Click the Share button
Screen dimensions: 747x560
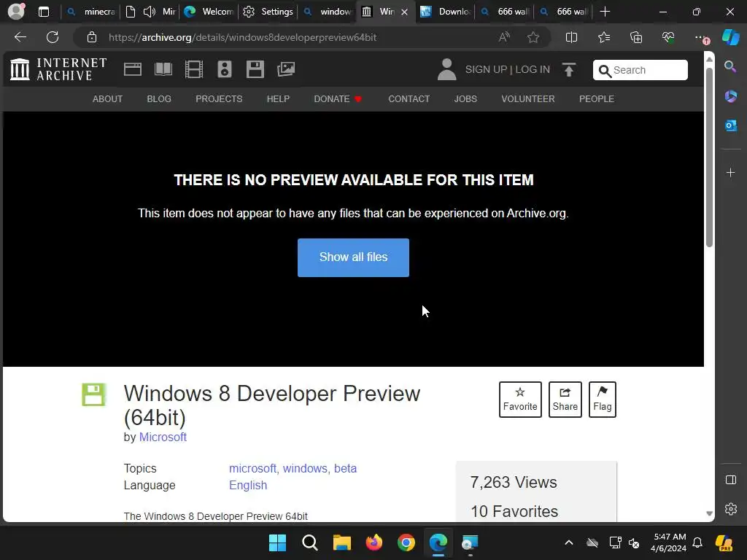565,400
